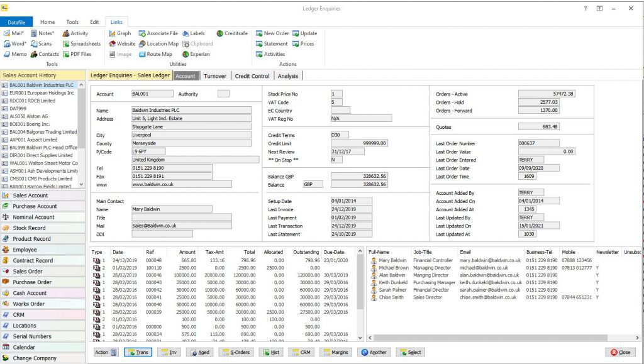Click the Another button
Image resolution: width=644 pixels, height=364 pixels.
click(x=374, y=352)
